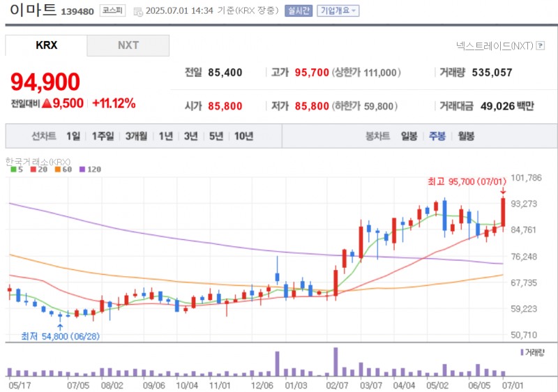This screenshot has width=558, height=392.
Task: Click the purple 120-day moving average swatch
Action: point(82,169)
